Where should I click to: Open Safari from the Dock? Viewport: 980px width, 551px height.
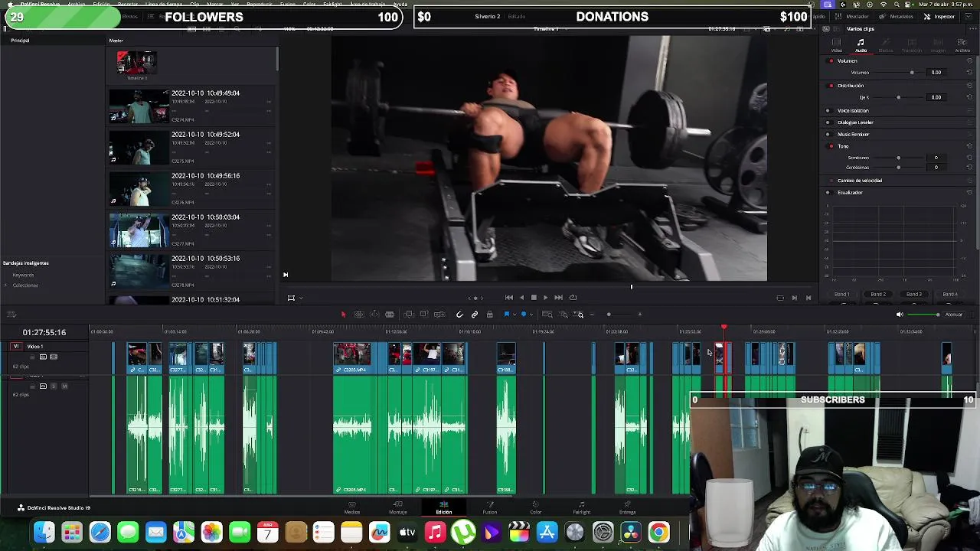coord(100,533)
